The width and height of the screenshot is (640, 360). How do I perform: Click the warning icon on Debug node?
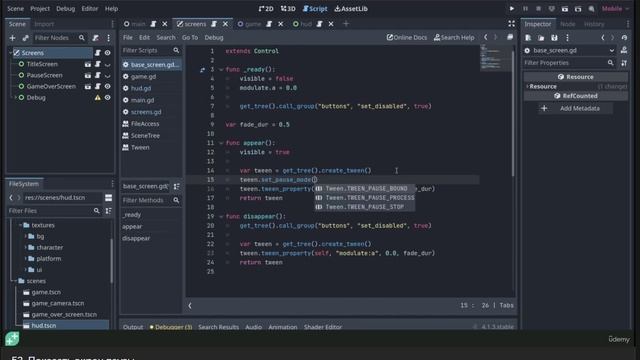pyautogui.click(x=98, y=98)
